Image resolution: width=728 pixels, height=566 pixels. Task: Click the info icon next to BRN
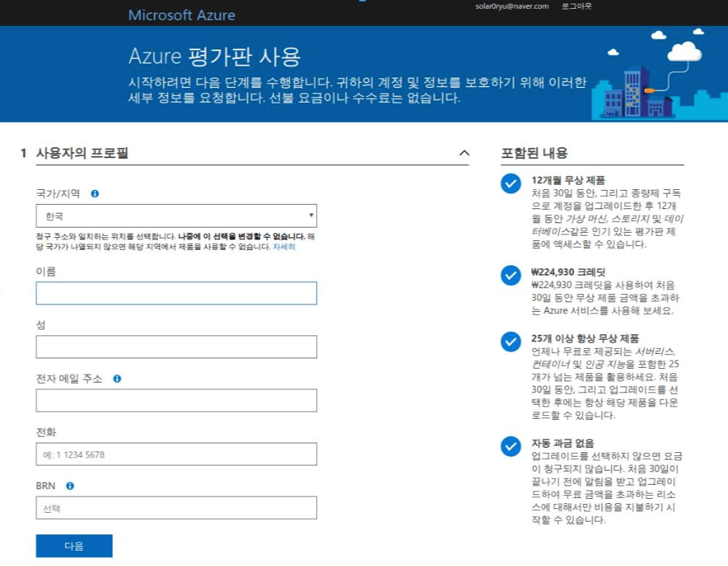click(69, 485)
